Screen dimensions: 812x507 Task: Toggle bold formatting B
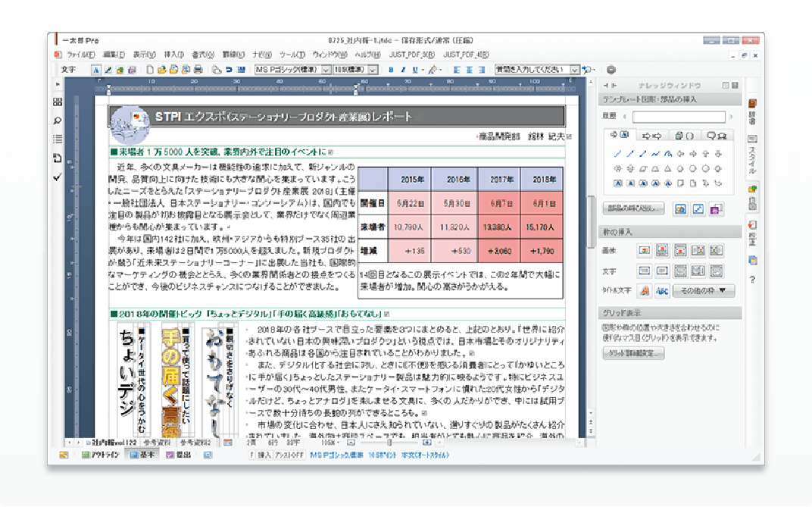point(391,70)
